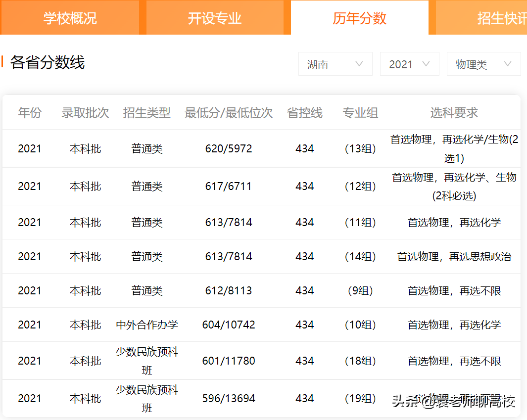The image size is (527, 420).
Task: Click the dropdown arrow beside 湖南
Action: (x=360, y=64)
